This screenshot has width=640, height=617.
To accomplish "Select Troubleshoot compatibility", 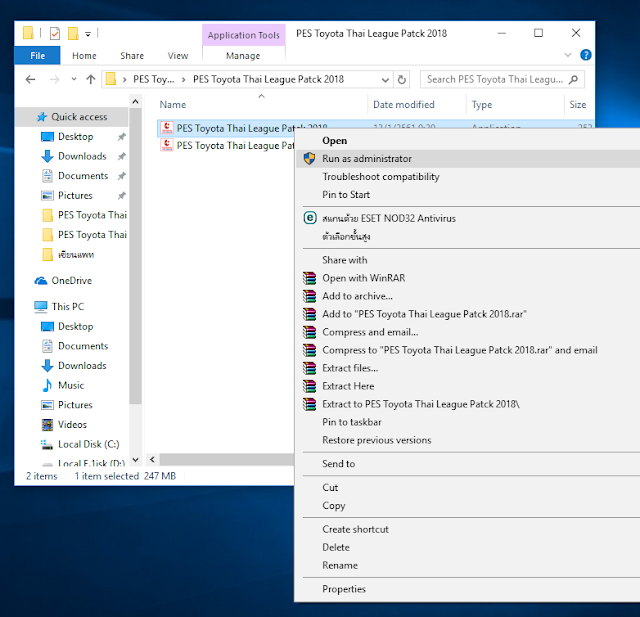I will [x=380, y=177].
